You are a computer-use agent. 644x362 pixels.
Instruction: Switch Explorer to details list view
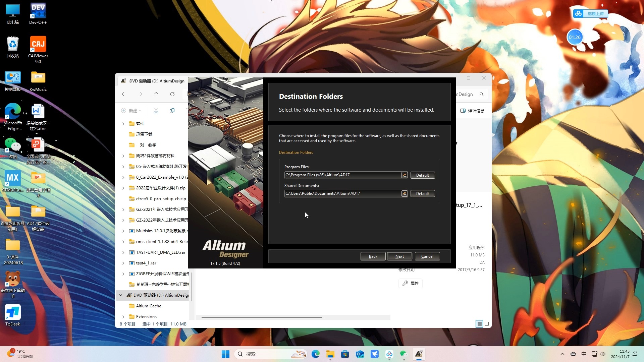(479, 324)
